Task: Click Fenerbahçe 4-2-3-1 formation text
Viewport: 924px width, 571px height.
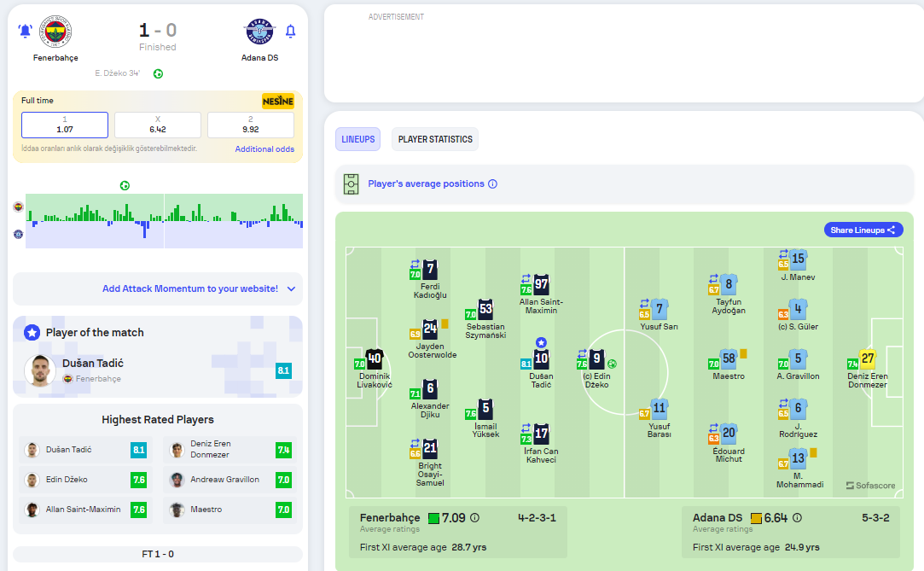Action: [x=537, y=518]
